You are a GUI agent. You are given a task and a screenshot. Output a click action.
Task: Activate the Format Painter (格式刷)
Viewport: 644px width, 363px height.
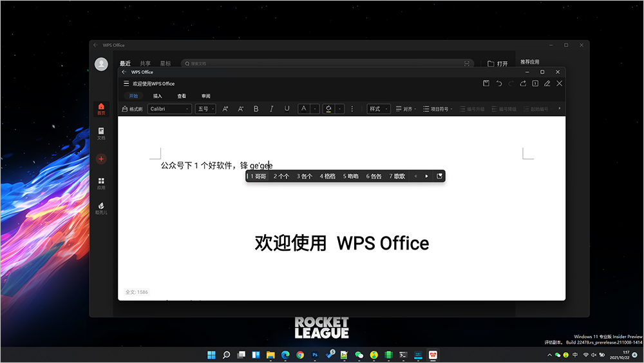coord(132,109)
